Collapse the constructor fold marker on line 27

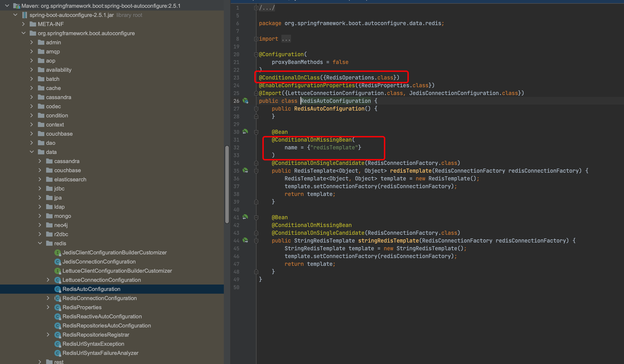(x=256, y=109)
